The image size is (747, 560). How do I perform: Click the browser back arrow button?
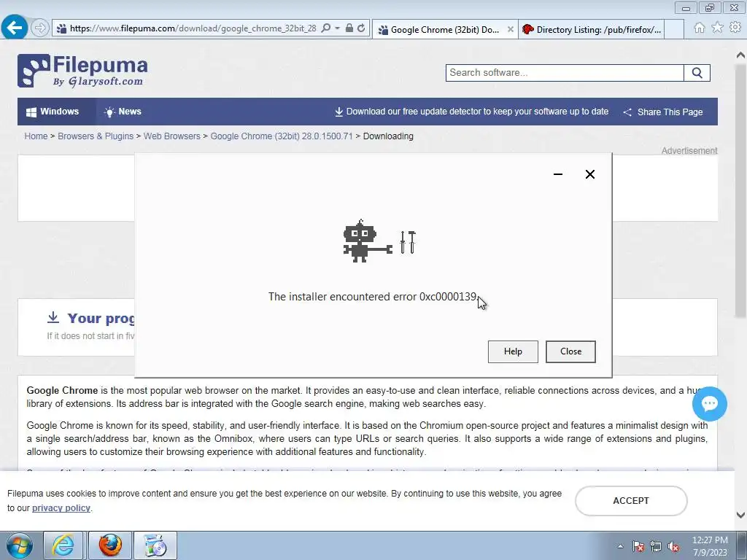[x=15, y=28]
